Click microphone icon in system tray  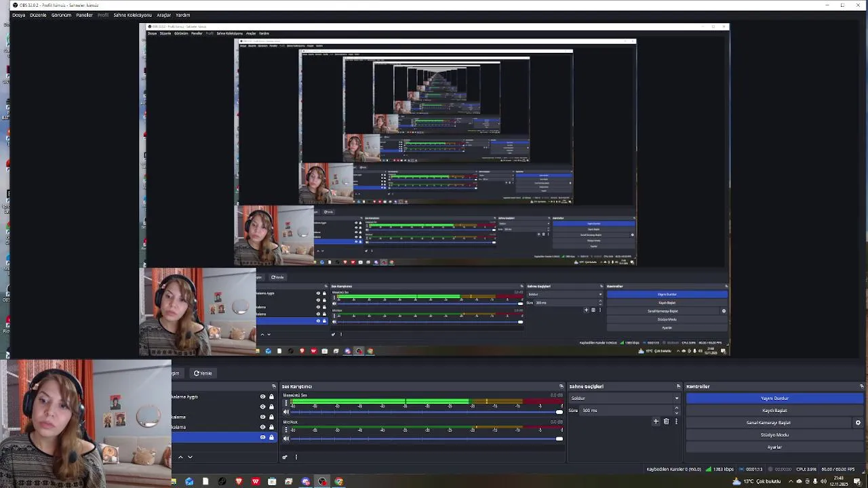point(815,481)
